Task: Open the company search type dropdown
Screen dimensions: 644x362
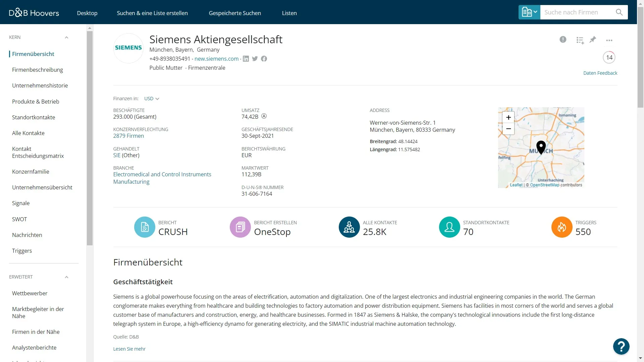Action: (x=529, y=12)
